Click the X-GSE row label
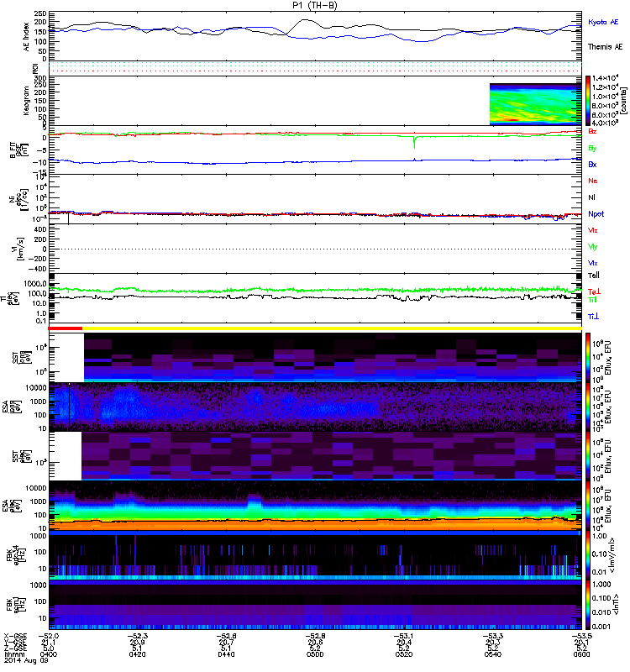The image size is (630, 672). click(15, 636)
